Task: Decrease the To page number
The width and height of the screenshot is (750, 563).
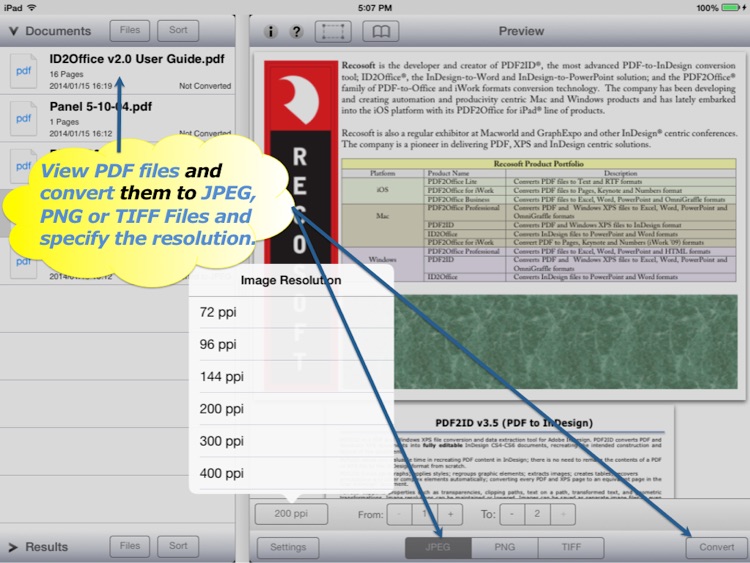Action: pos(512,514)
